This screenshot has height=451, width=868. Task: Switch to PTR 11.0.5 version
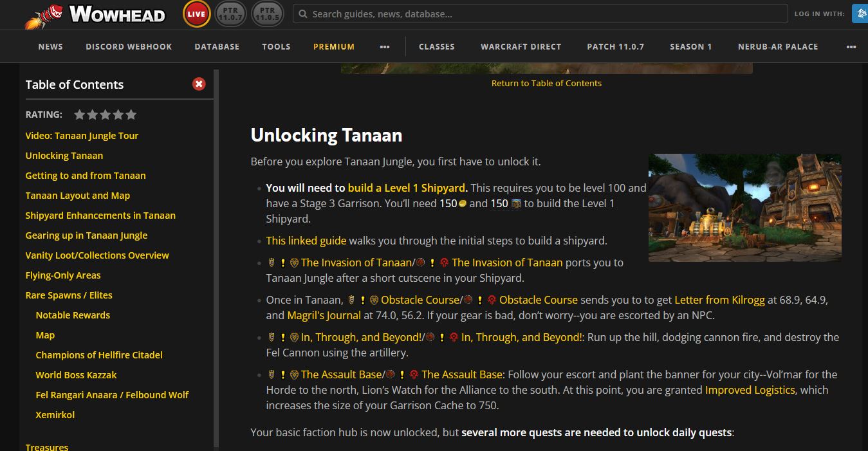click(x=267, y=14)
